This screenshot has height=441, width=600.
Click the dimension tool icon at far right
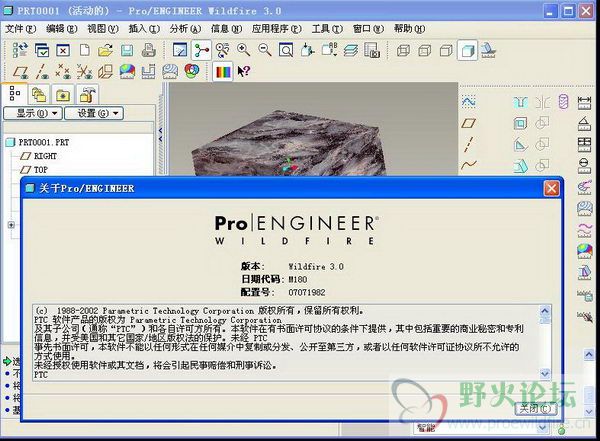[584, 102]
